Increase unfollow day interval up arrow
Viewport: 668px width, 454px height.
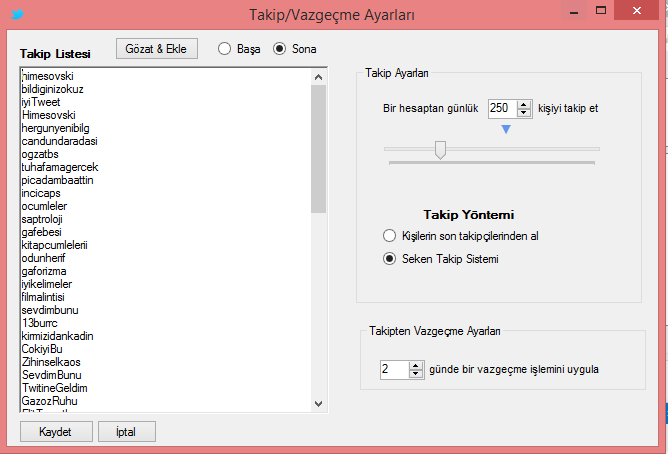click(416, 365)
